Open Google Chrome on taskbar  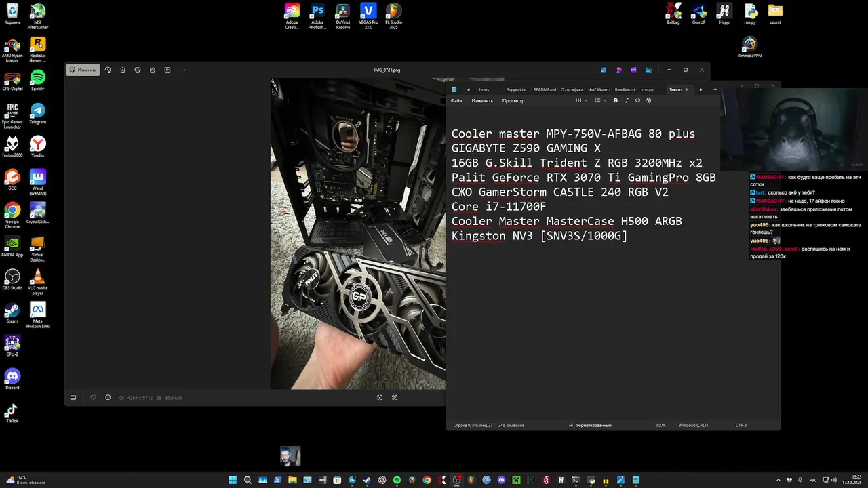point(427,480)
